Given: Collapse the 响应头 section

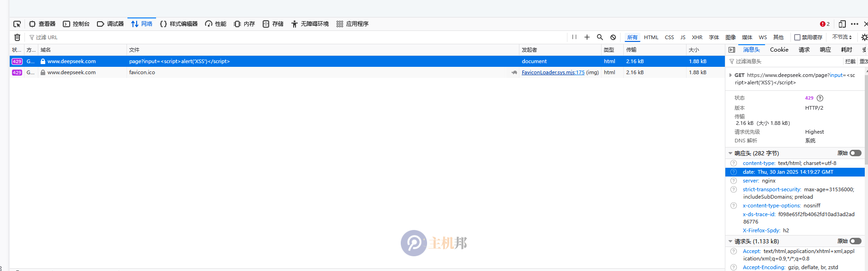Looking at the screenshot, I should point(730,153).
